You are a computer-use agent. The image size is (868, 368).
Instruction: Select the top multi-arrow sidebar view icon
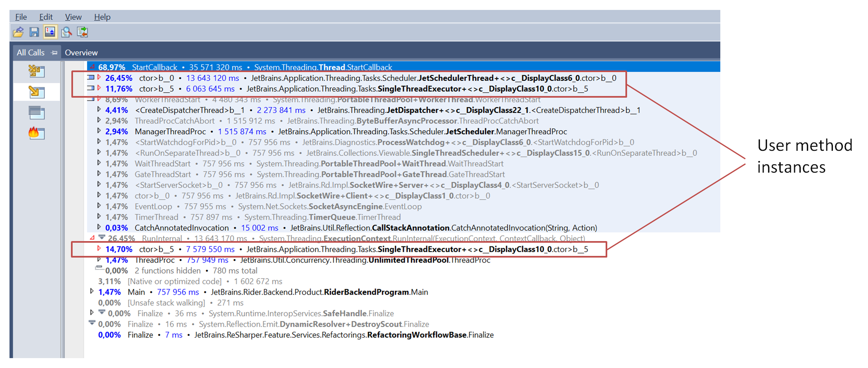36,71
